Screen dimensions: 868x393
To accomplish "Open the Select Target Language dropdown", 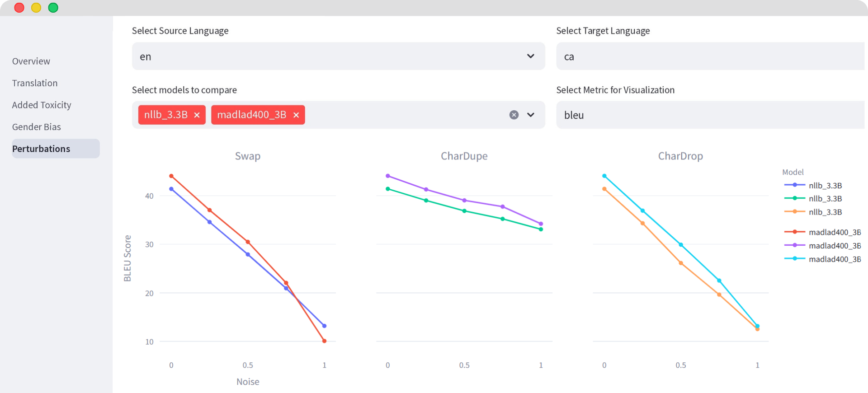I will coord(710,56).
